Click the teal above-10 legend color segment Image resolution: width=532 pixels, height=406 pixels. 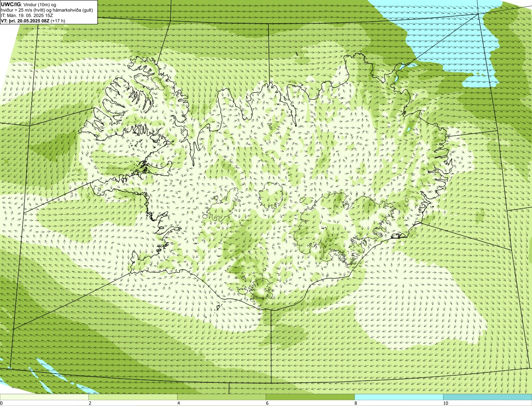[x=488, y=397]
